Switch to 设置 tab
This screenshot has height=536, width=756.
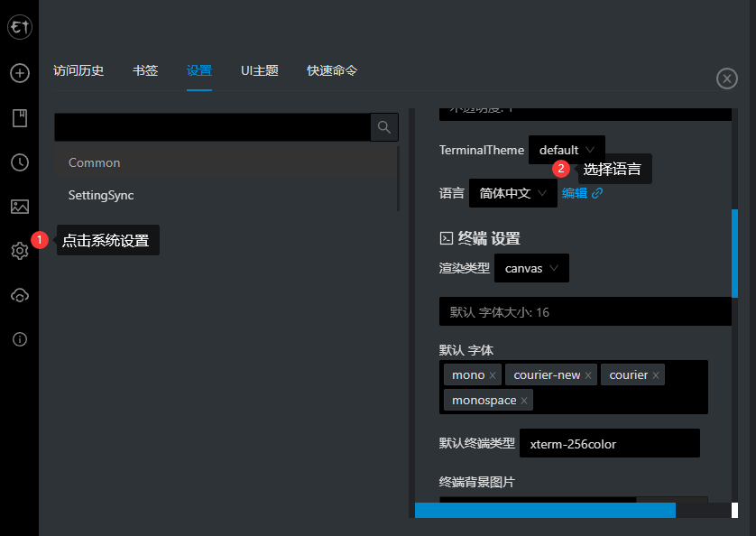pyautogui.click(x=199, y=71)
